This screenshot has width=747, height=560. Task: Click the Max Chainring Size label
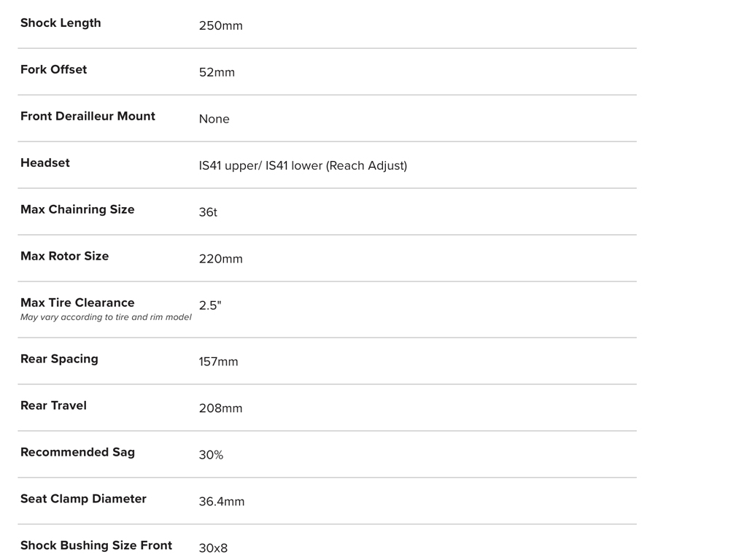tap(77, 210)
